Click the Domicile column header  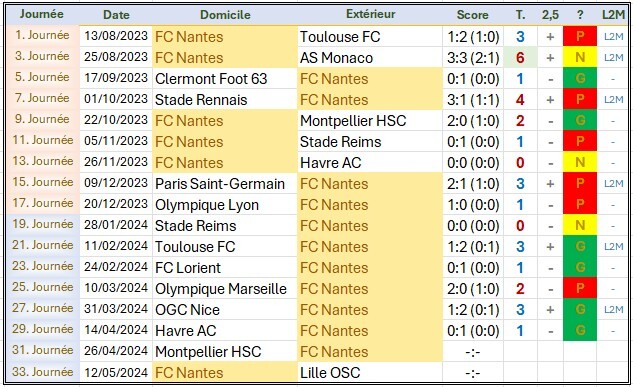[x=225, y=15]
